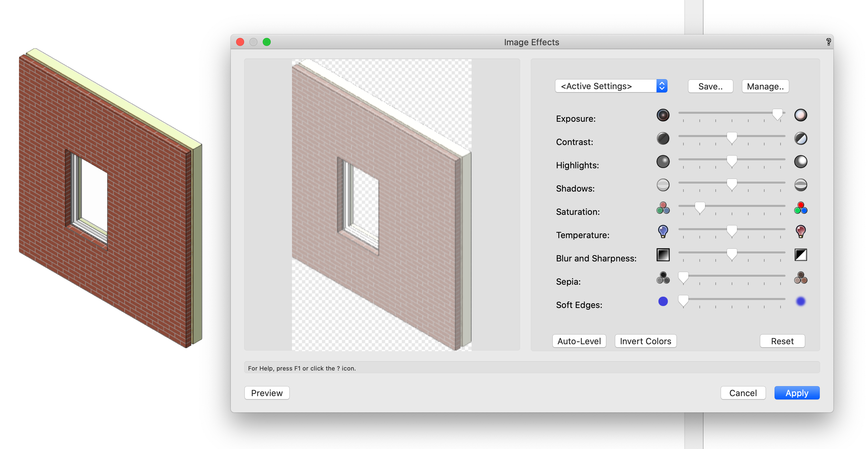Click the warm temperature bulb icon
The image size is (868, 449).
pos(801,231)
